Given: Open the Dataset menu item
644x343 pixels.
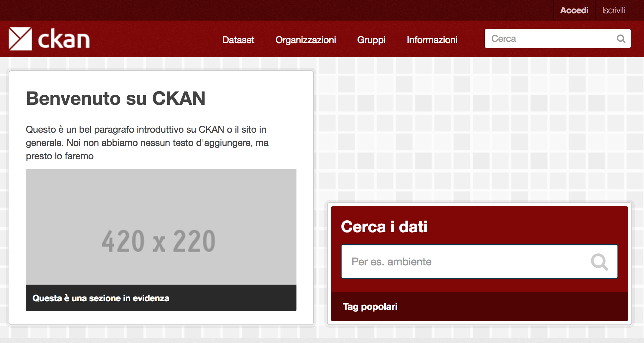Looking at the screenshot, I should point(238,40).
